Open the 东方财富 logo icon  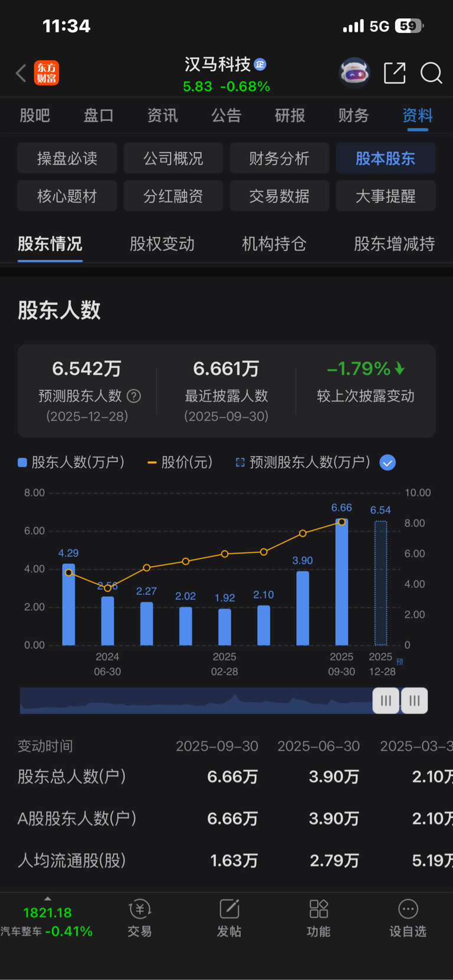point(47,73)
